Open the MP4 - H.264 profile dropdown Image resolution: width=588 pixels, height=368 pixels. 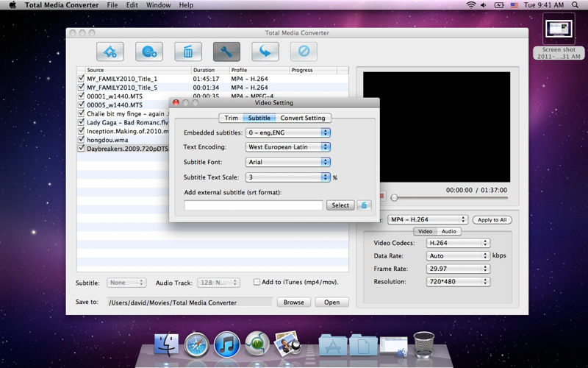pos(428,219)
